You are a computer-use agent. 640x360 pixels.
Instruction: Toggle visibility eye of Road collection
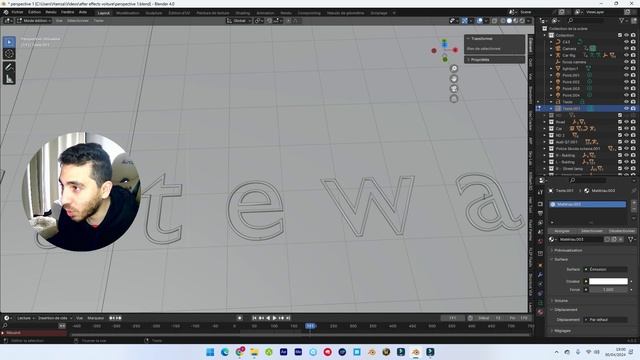(626, 122)
